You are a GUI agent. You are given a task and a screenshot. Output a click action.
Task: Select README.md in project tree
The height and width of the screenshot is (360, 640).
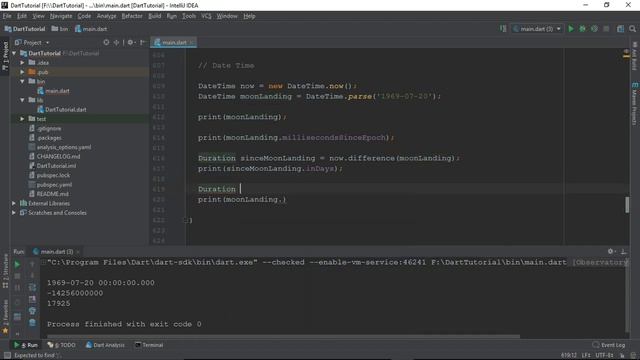(x=52, y=194)
